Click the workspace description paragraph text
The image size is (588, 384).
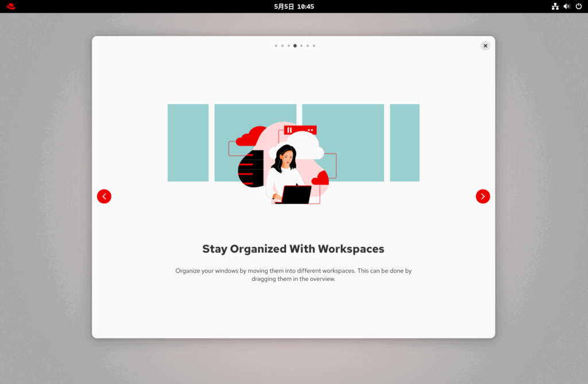click(293, 274)
